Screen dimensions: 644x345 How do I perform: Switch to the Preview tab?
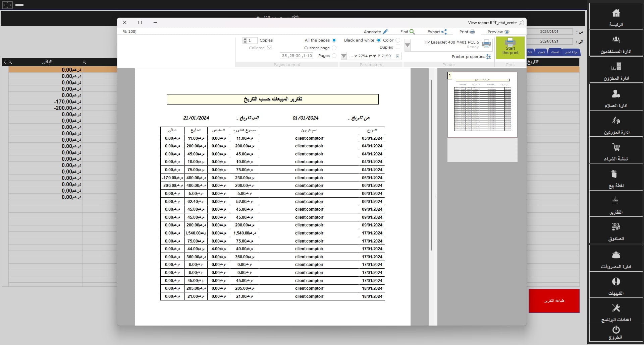click(498, 32)
